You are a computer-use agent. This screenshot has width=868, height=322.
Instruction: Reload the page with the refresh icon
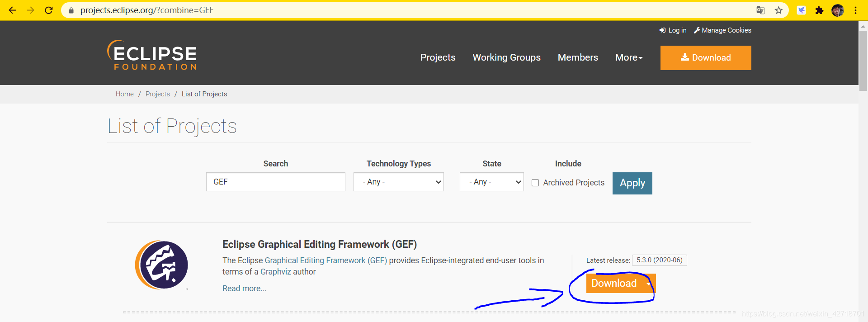tap(49, 10)
